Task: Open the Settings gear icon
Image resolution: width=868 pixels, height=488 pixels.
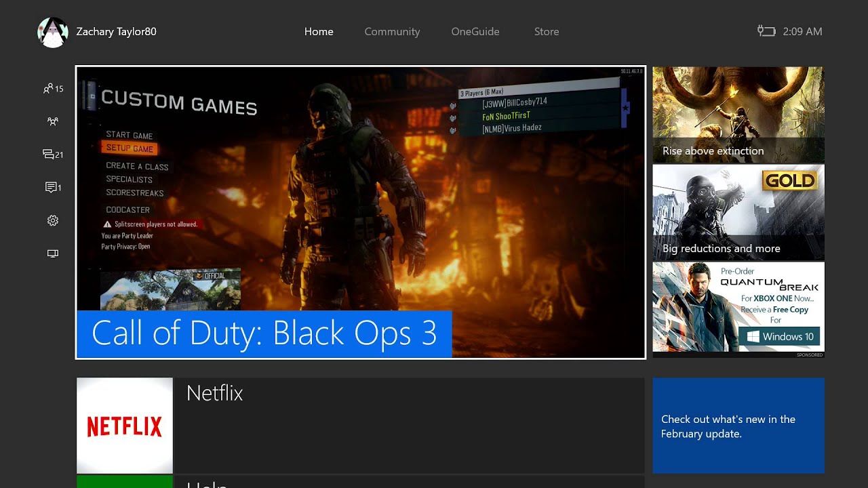Action: [53, 220]
